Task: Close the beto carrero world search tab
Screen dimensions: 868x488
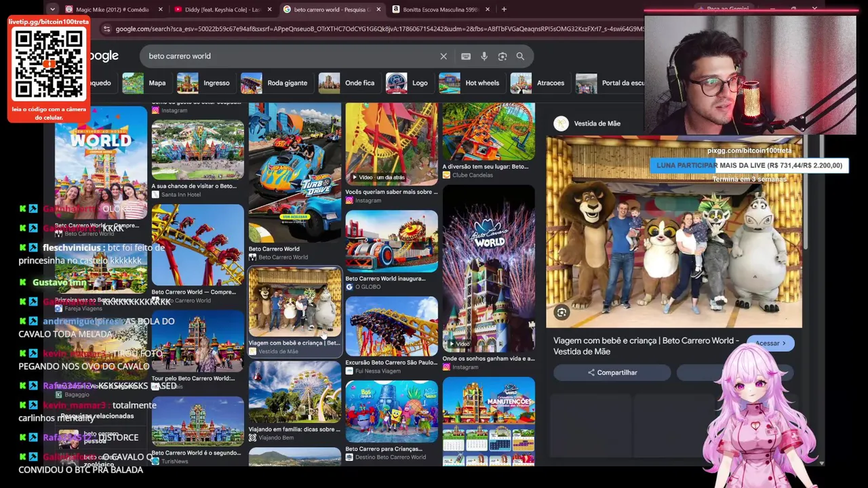Action: (378, 9)
